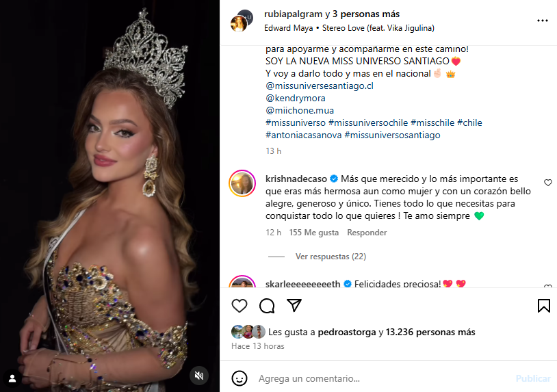Open krishnadecaso's profile picture

click(x=242, y=183)
